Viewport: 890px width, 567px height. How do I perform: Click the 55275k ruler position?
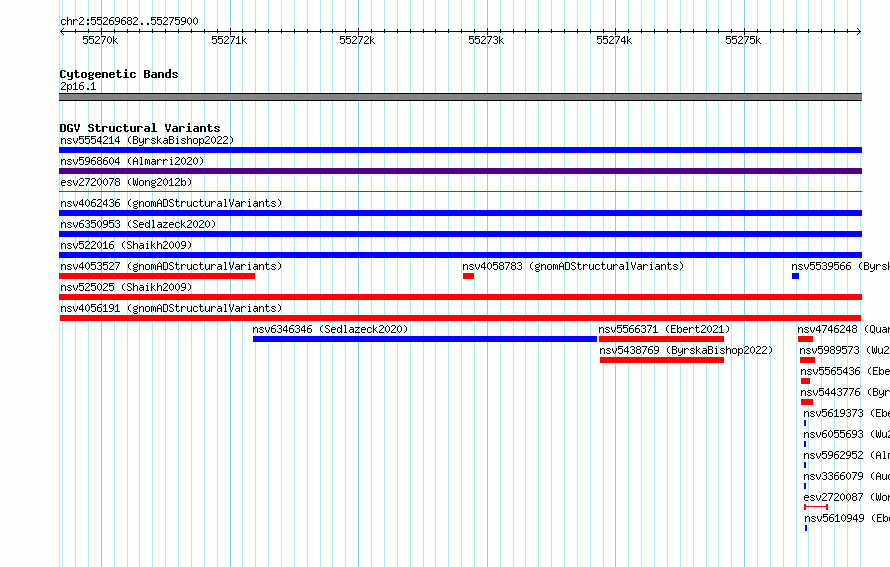tap(743, 40)
